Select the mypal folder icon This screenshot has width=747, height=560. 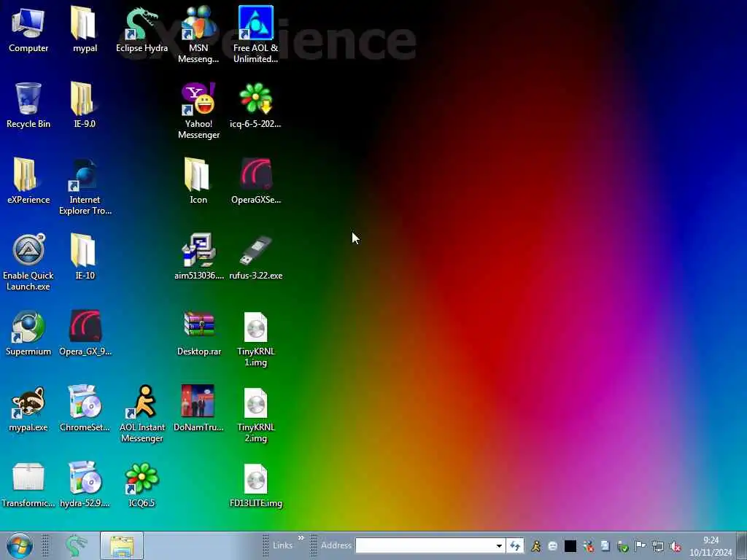pyautogui.click(x=85, y=29)
